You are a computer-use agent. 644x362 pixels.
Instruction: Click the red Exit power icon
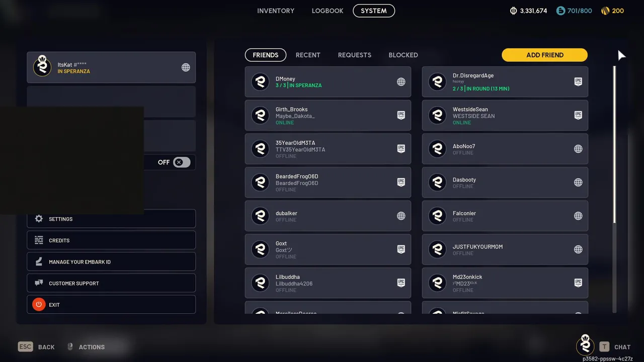(39, 305)
